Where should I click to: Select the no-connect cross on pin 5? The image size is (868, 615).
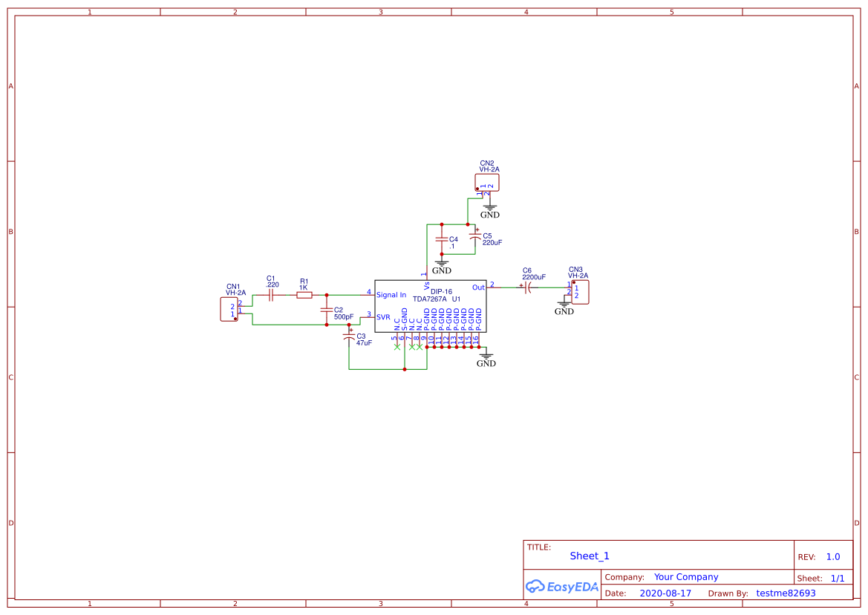pos(397,347)
